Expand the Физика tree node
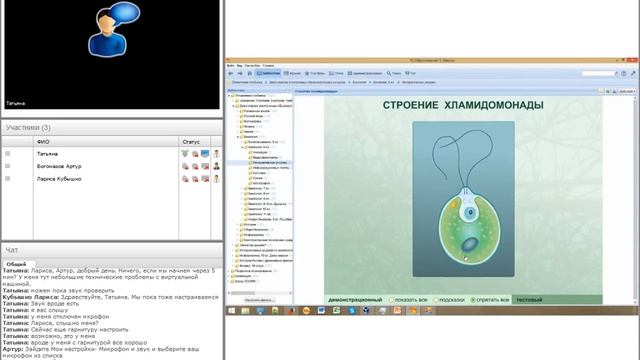Viewport: 640px width, 360px height. [x=238, y=127]
